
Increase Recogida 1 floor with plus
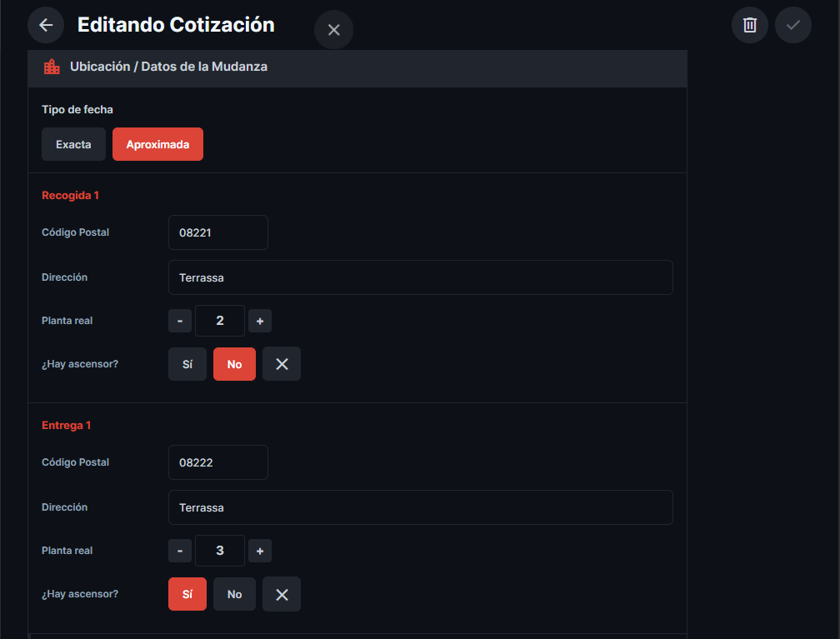tap(260, 321)
